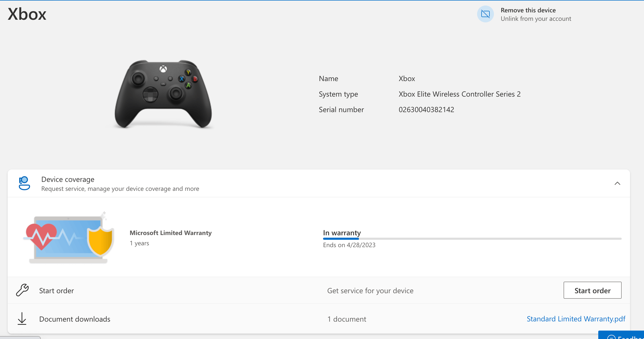
Task: Open the Feedback button at bottom right
Action: [621, 335]
